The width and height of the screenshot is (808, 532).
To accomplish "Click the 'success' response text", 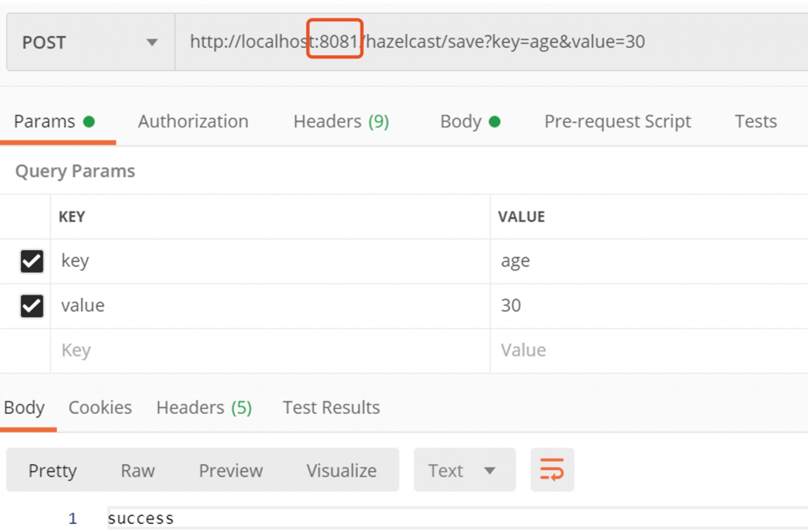I will [141, 518].
